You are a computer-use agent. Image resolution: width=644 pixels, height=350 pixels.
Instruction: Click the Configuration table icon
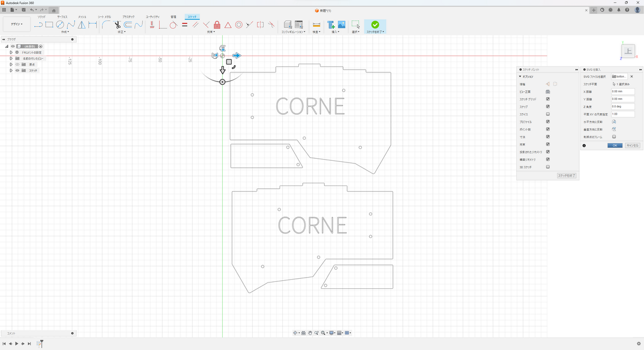click(299, 25)
